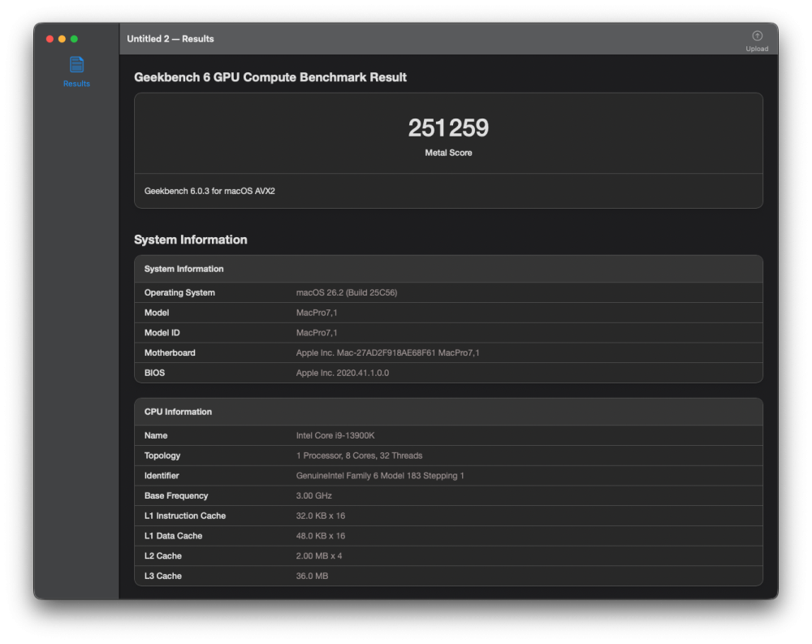Click the L1 Data Cache label
The image size is (812, 644).
(173, 536)
